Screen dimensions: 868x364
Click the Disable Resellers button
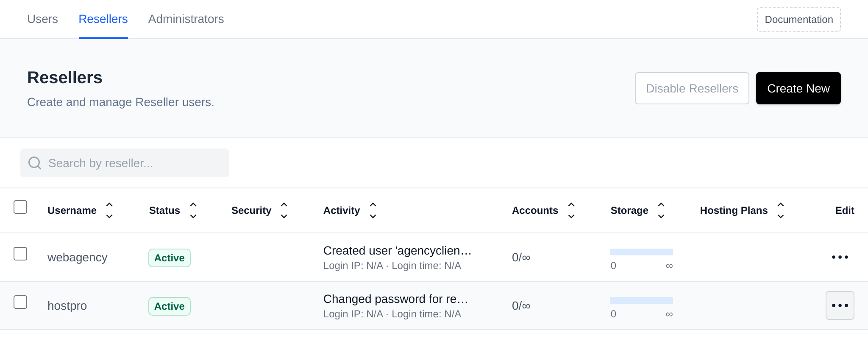tap(692, 88)
